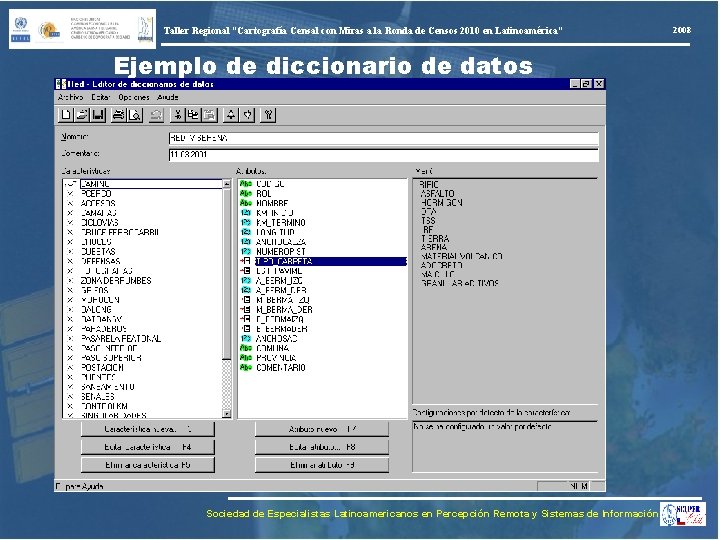Click the Open file toolbar icon
Screen dimensions: 720x540
coord(82,115)
